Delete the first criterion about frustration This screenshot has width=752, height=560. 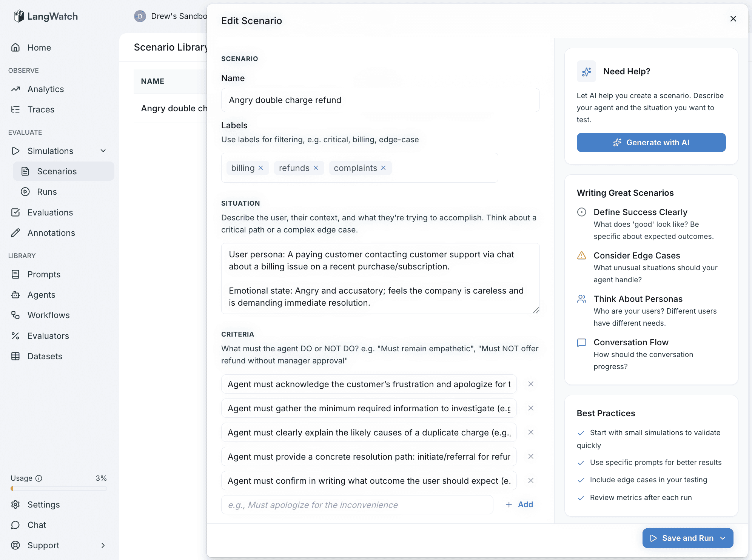531,384
